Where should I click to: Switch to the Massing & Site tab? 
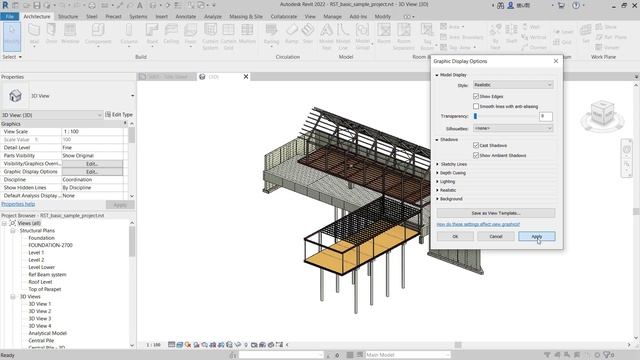point(246,16)
